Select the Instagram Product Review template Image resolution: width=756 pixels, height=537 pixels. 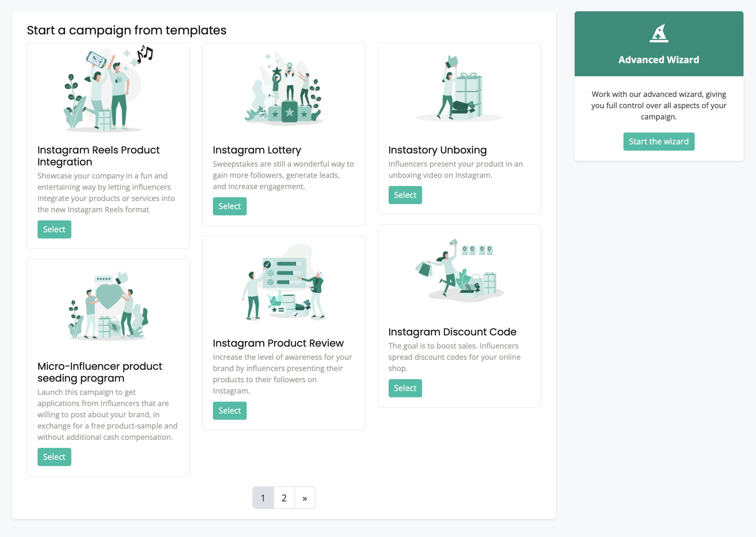(230, 411)
